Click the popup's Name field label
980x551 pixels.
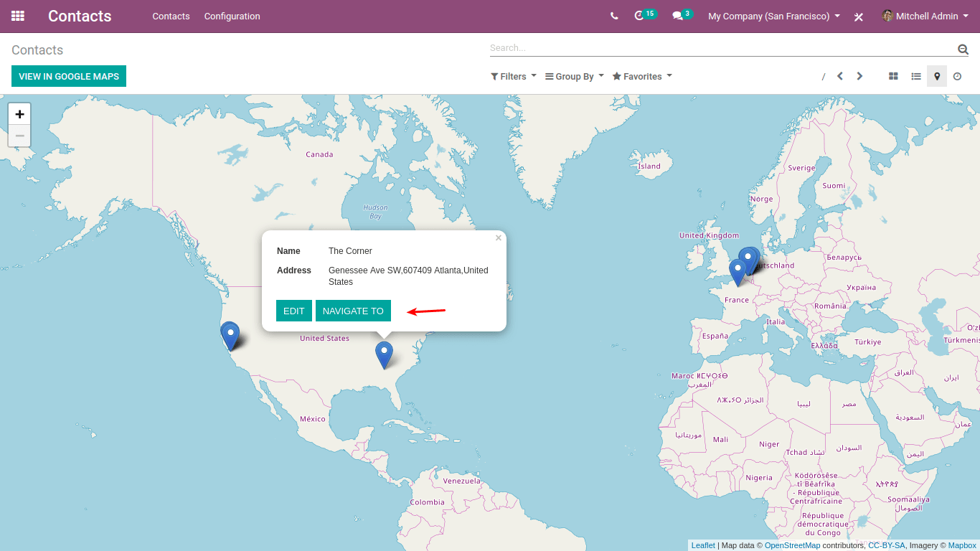coord(288,251)
